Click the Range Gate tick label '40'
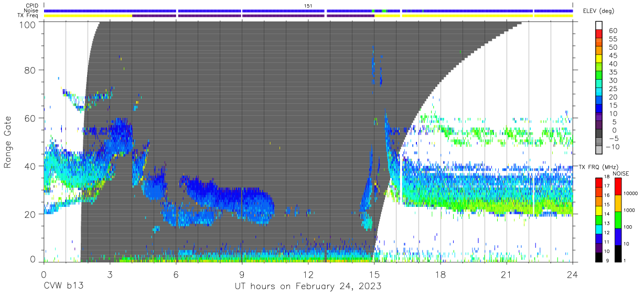 coord(30,166)
